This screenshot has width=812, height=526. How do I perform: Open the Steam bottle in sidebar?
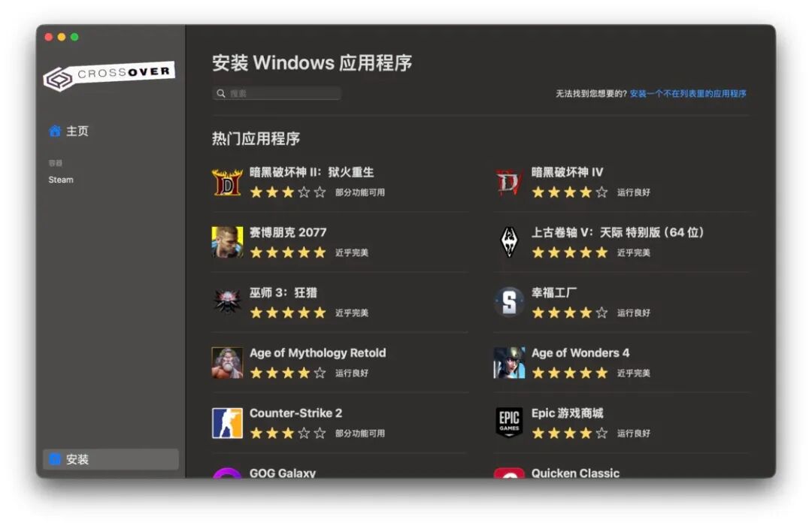click(x=61, y=180)
